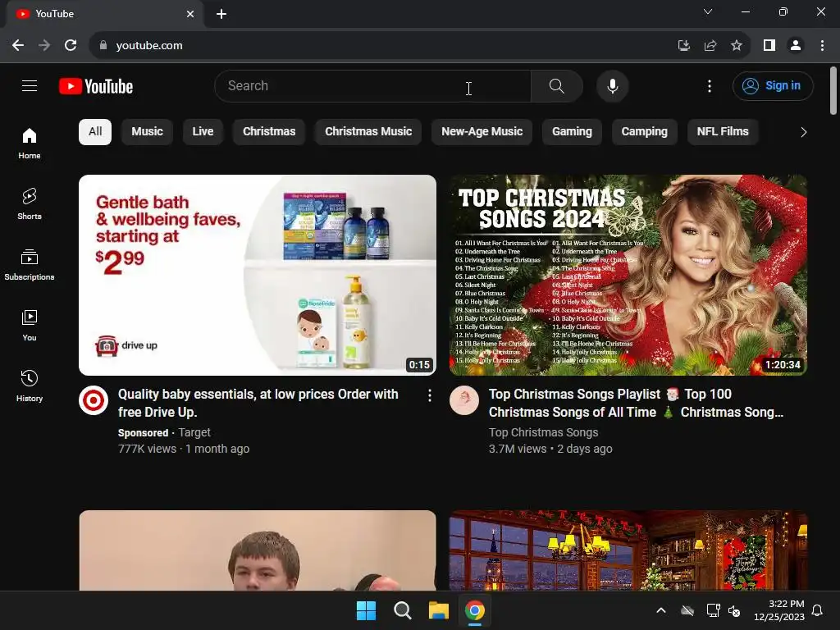Click the browser forward arrow
This screenshot has width=840, height=630.
44,46
